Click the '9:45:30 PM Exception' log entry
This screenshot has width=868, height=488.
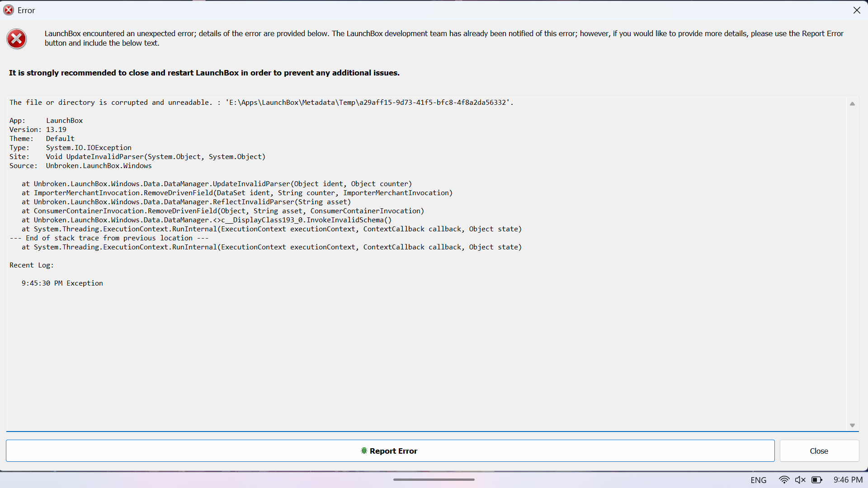(x=62, y=283)
